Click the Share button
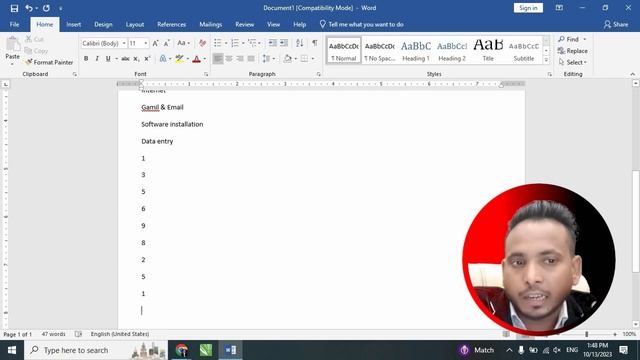The width and height of the screenshot is (640, 360). coord(616,24)
